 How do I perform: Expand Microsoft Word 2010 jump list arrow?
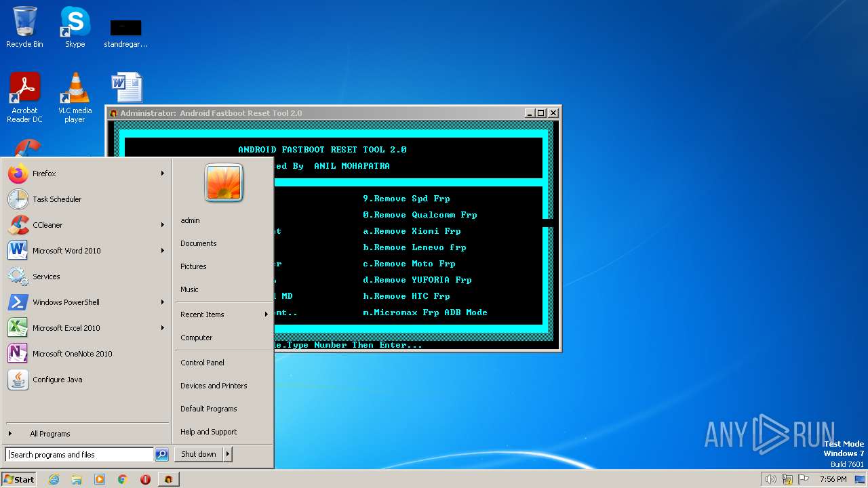[163, 251]
